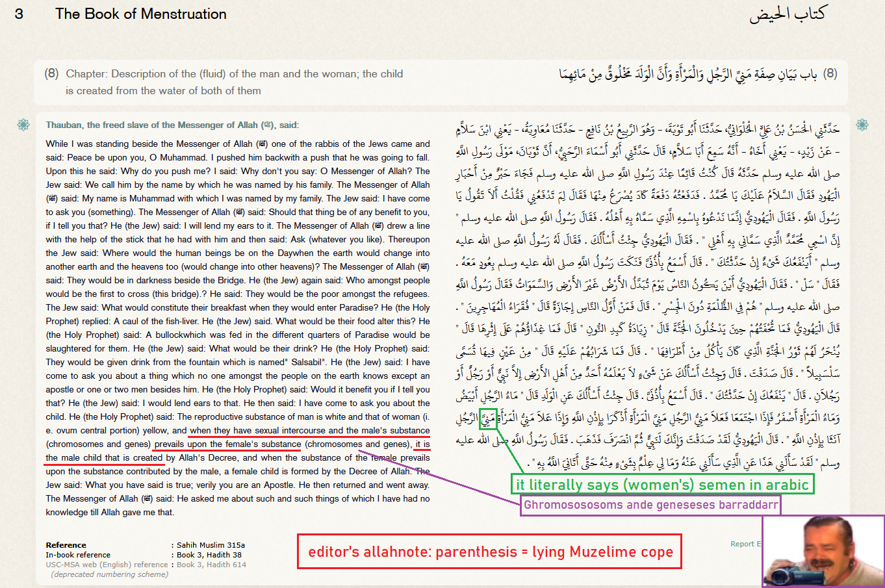
Task: Select "Book 3, Hadith 38" value
Action: coord(209,555)
